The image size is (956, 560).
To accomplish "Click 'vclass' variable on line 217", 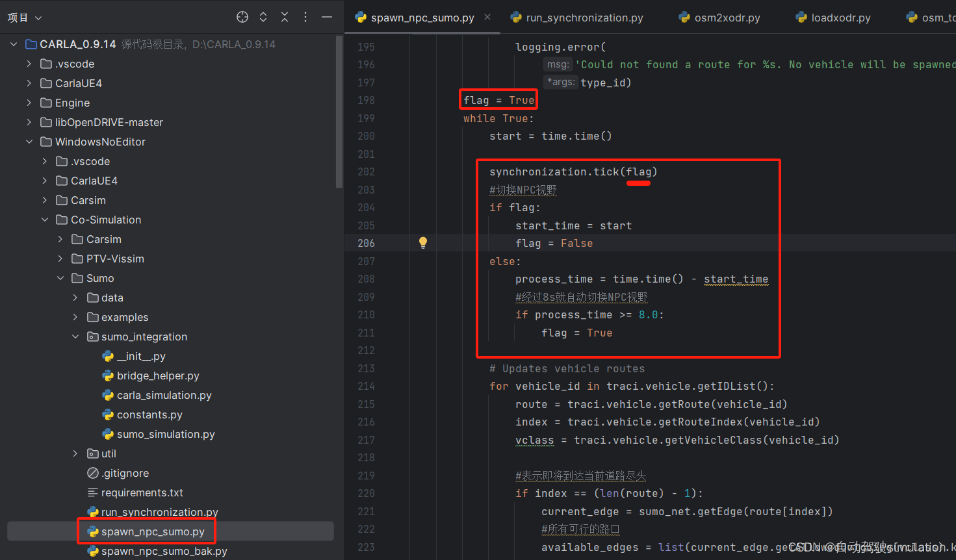I will coord(534,440).
